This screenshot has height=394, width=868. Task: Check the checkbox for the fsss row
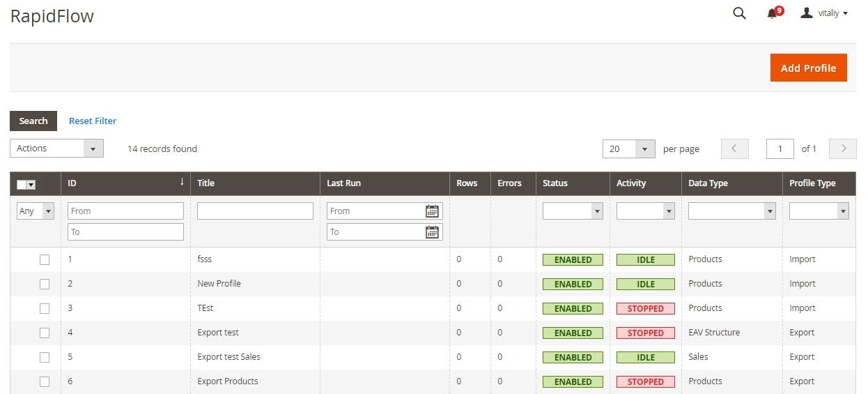click(x=45, y=259)
